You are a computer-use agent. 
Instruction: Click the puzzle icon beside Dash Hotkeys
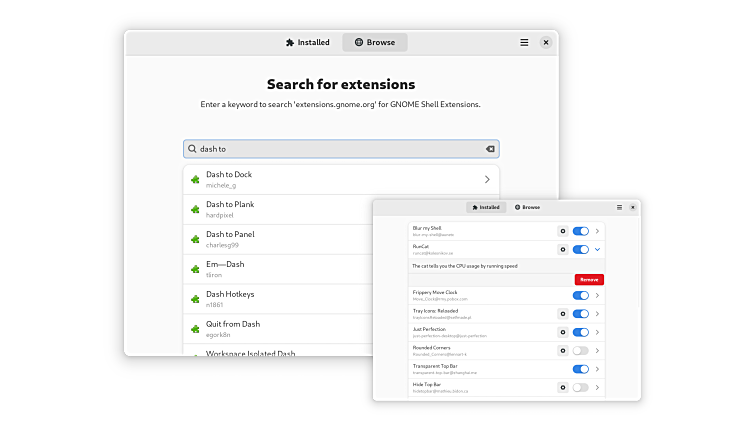pyautogui.click(x=195, y=299)
